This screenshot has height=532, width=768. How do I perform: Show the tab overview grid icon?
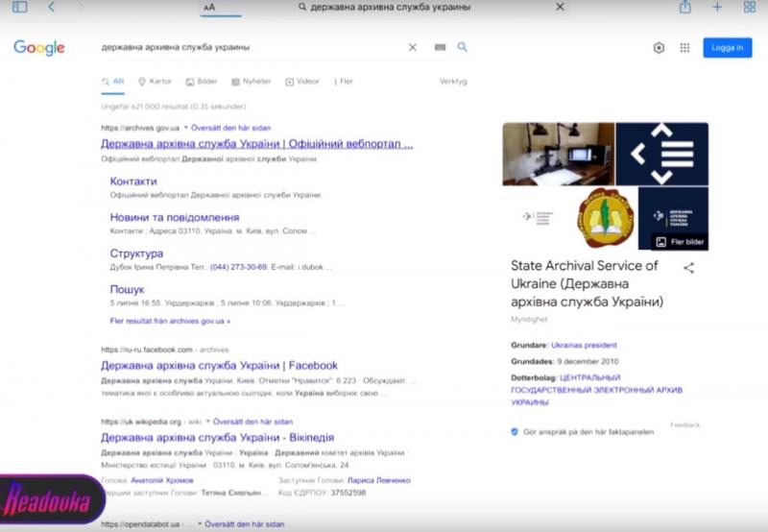pyautogui.click(x=750, y=7)
